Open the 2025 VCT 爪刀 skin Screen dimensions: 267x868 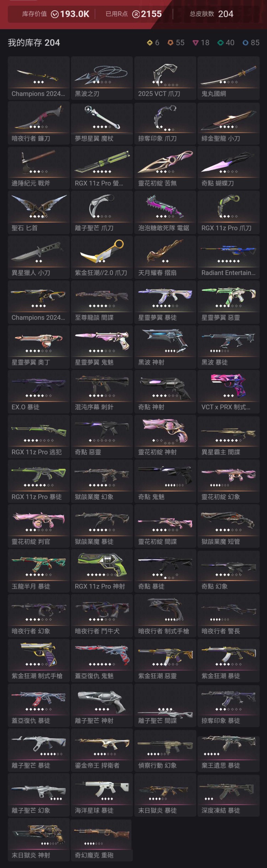(165, 78)
